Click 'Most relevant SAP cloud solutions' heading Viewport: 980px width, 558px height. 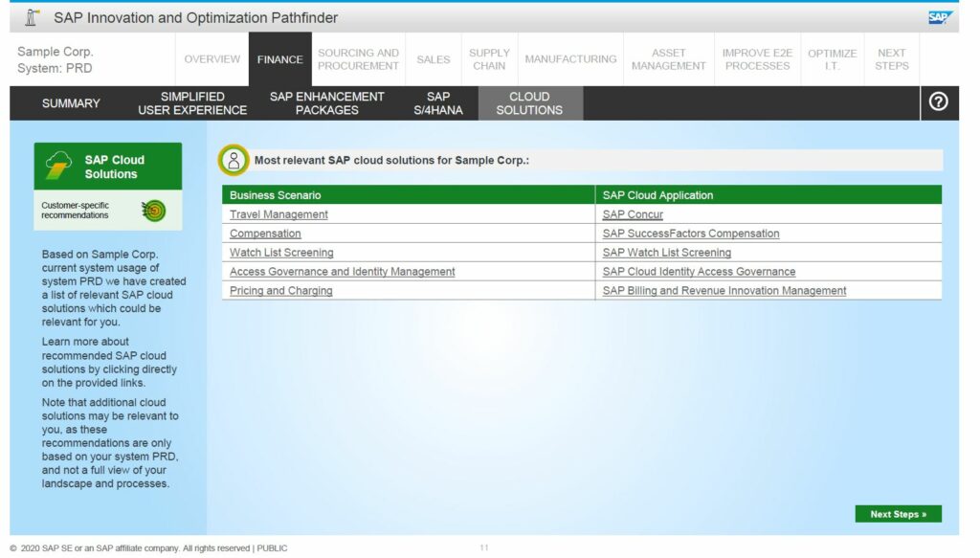click(x=391, y=160)
